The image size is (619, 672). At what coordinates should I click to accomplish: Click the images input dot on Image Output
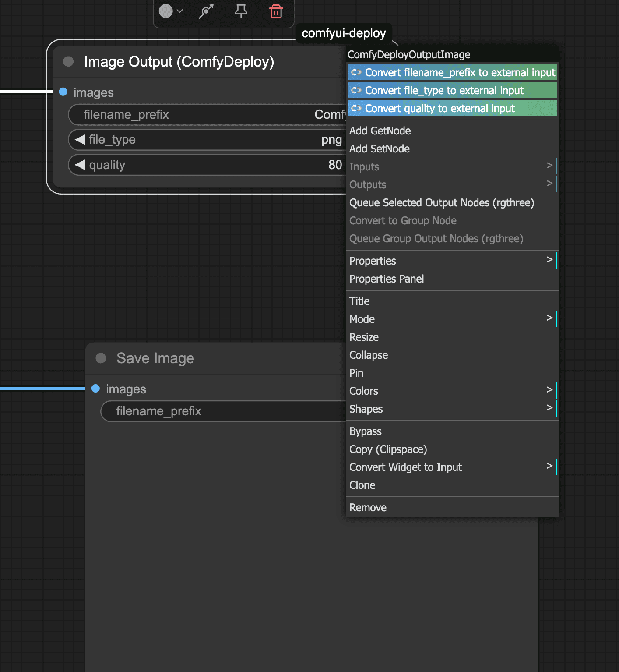pyautogui.click(x=63, y=92)
